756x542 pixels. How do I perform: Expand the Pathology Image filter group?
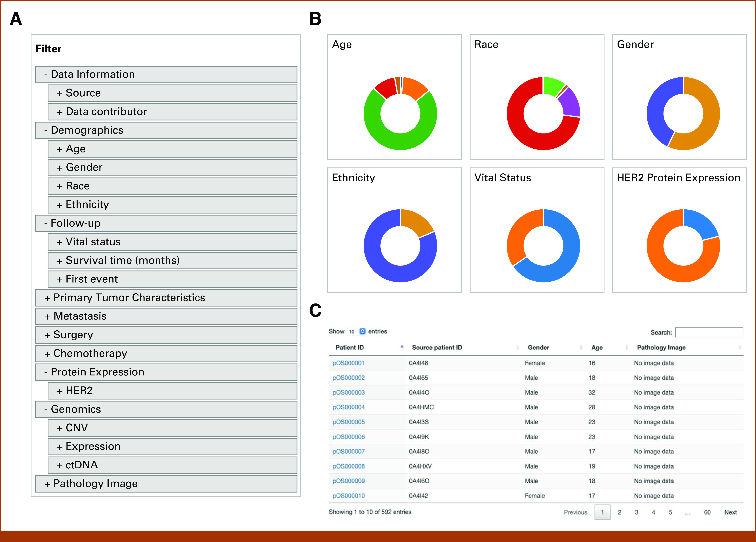point(166,484)
